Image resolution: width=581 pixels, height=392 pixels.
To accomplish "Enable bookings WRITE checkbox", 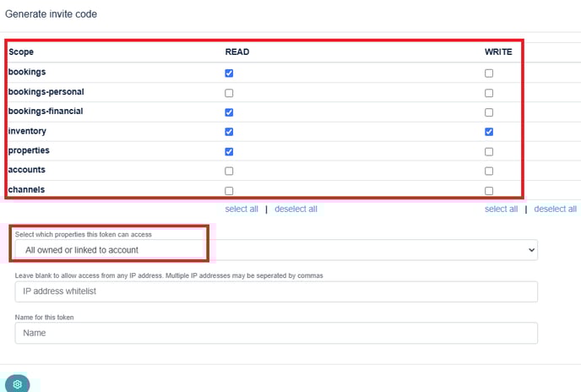I will tap(489, 73).
